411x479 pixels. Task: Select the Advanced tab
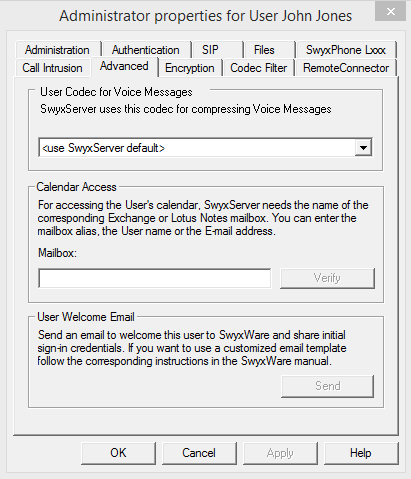(x=124, y=66)
